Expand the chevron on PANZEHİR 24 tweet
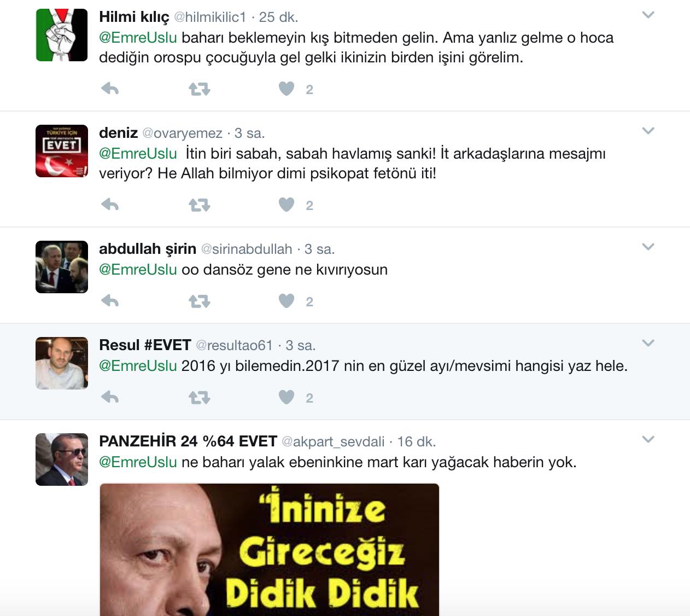The height and width of the screenshot is (616, 690). click(648, 439)
